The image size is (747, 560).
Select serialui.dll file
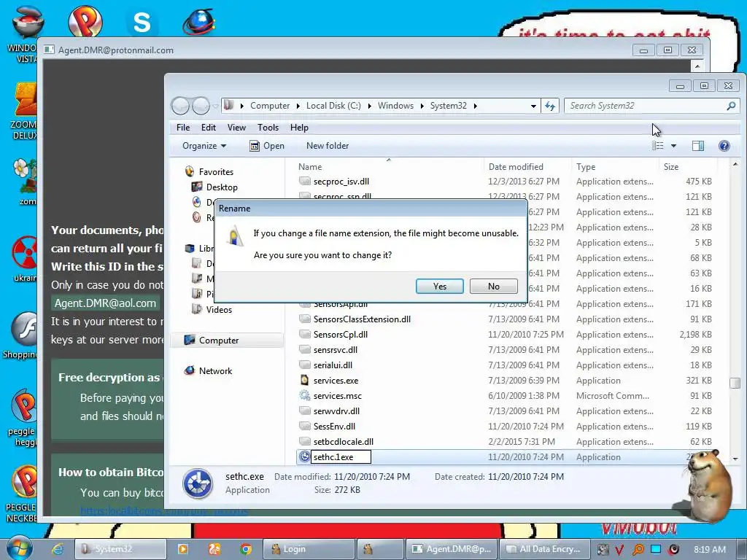pyautogui.click(x=333, y=365)
